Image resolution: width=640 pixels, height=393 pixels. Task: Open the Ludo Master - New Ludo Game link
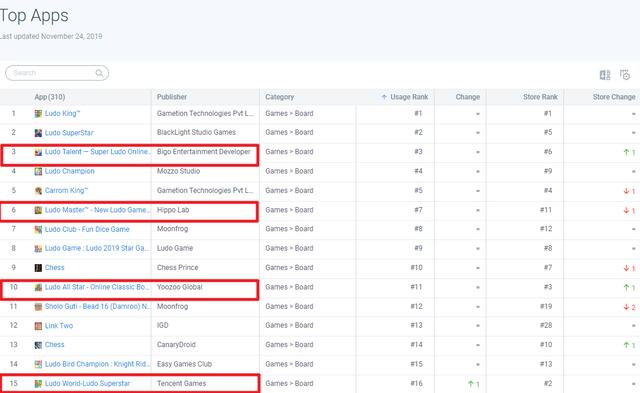pyautogui.click(x=97, y=210)
